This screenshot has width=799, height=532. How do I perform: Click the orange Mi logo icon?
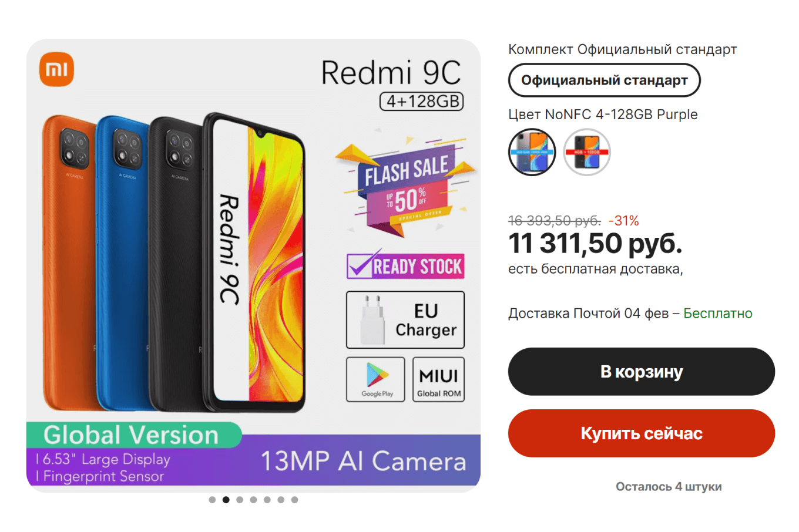tap(56, 69)
